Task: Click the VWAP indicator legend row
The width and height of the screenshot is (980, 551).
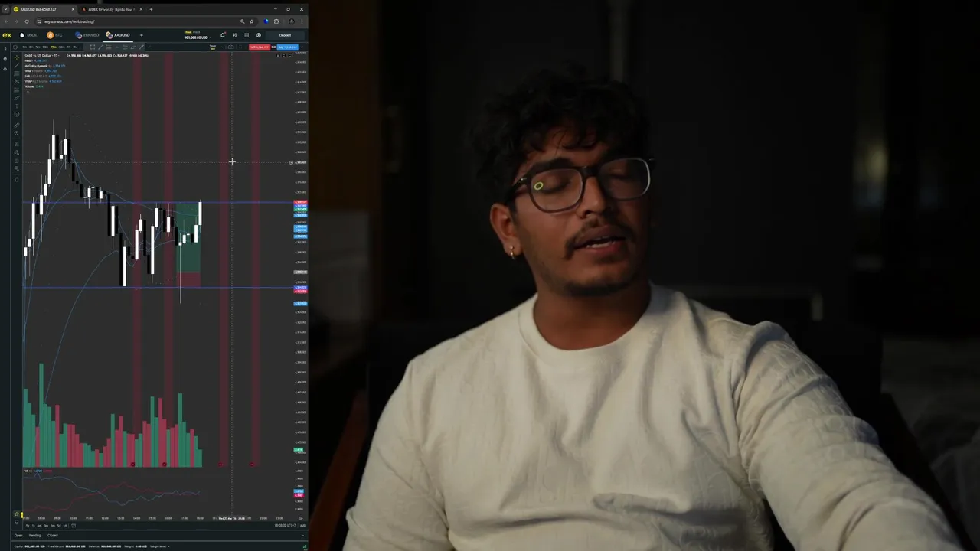Action: 43,81
